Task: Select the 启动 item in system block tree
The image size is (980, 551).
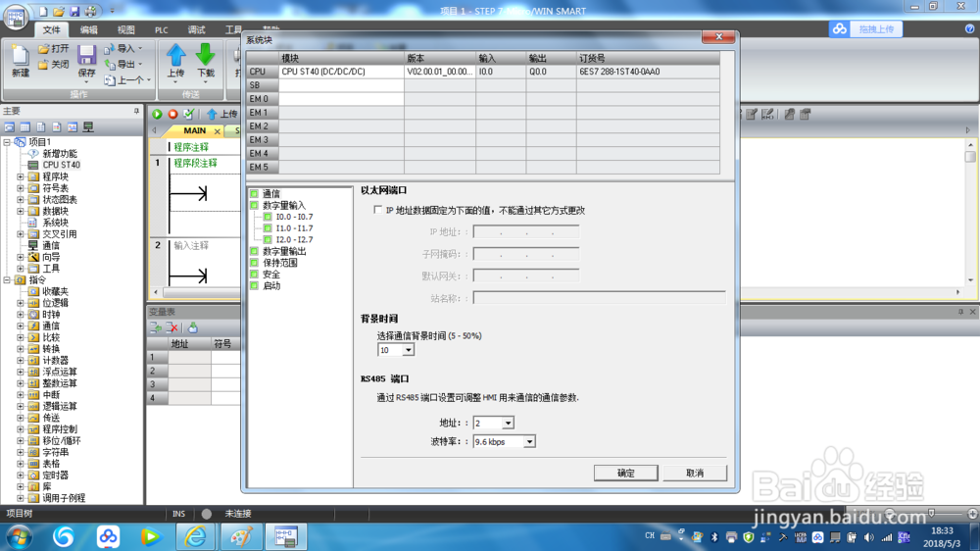Action: [x=271, y=286]
